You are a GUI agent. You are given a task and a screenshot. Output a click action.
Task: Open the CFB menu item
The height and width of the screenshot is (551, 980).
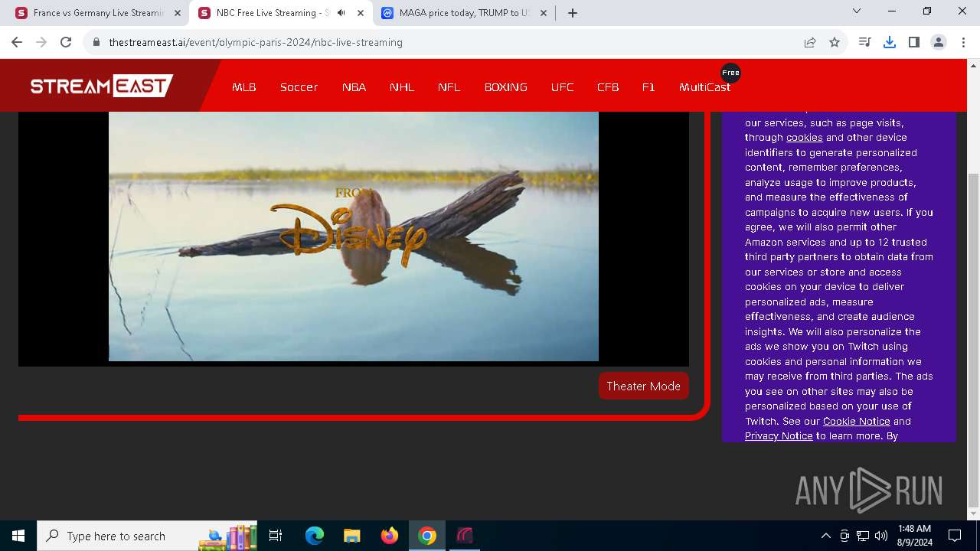click(608, 87)
